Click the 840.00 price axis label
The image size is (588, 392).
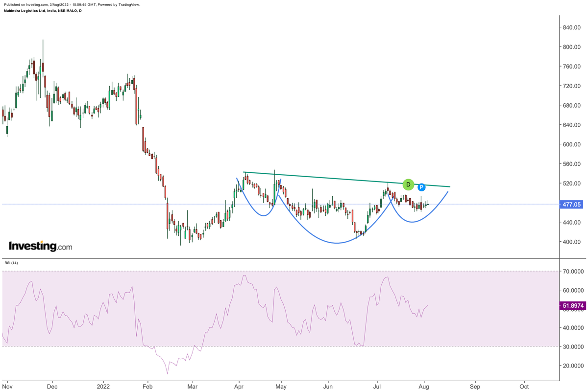pyautogui.click(x=571, y=27)
